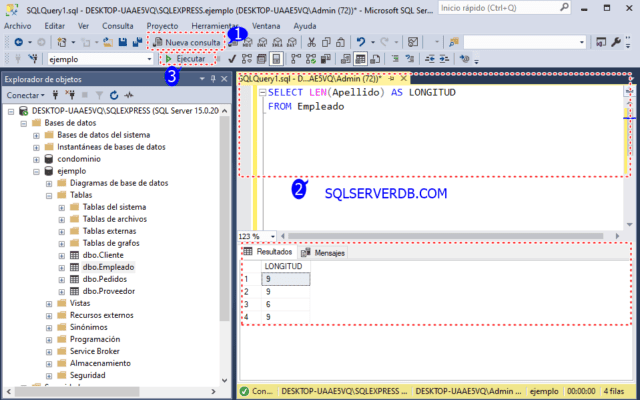
Task: Click the Save disk icon
Action: click(122, 42)
